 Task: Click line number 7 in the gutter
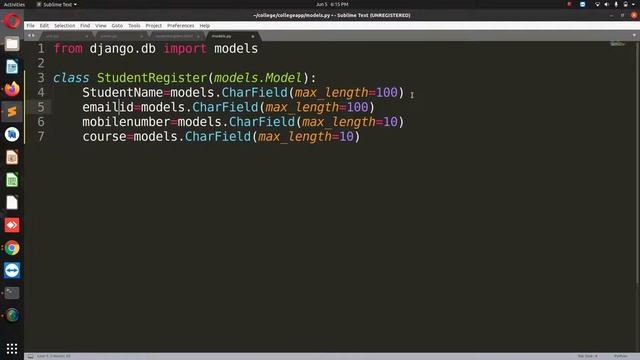coord(41,136)
